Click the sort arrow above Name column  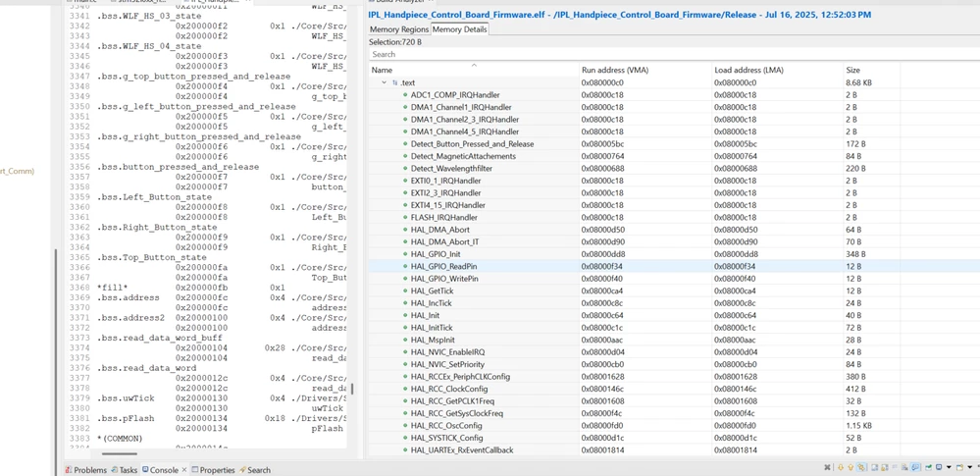tap(474, 65)
